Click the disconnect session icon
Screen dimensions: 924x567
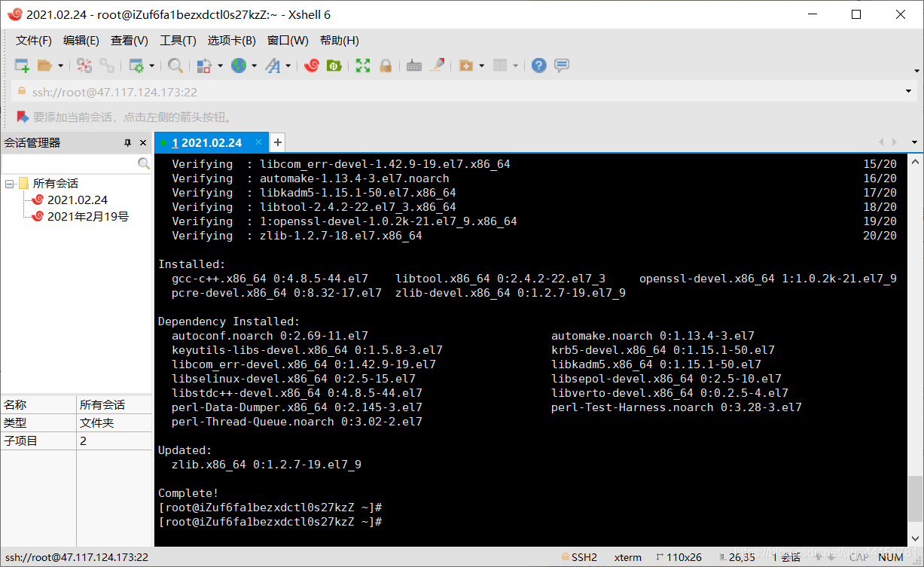click(84, 66)
